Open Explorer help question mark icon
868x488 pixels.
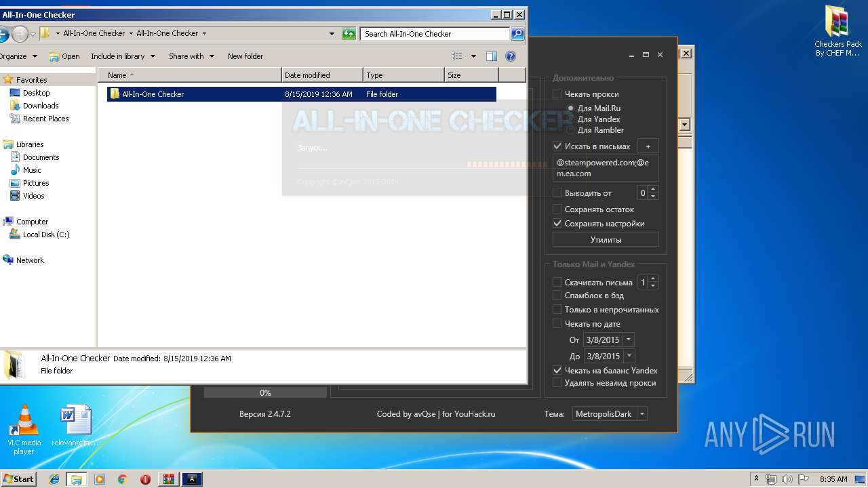[x=511, y=56]
